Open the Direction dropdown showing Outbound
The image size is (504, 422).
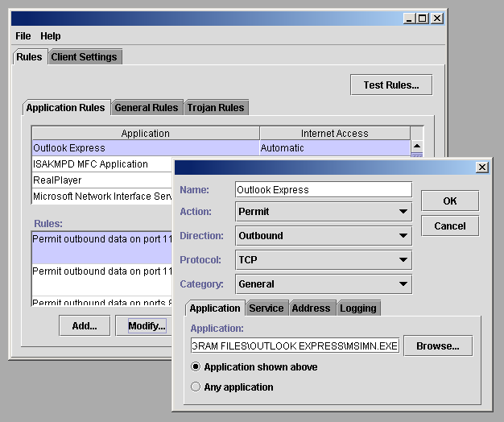(x=324, y=236)
